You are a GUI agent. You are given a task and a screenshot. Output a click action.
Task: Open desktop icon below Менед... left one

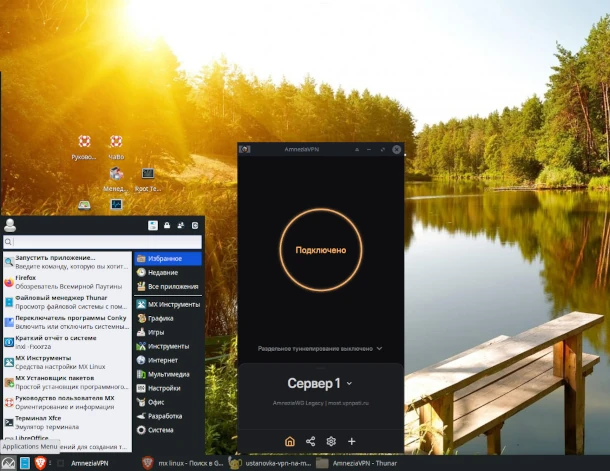click(x=84, y=205)
